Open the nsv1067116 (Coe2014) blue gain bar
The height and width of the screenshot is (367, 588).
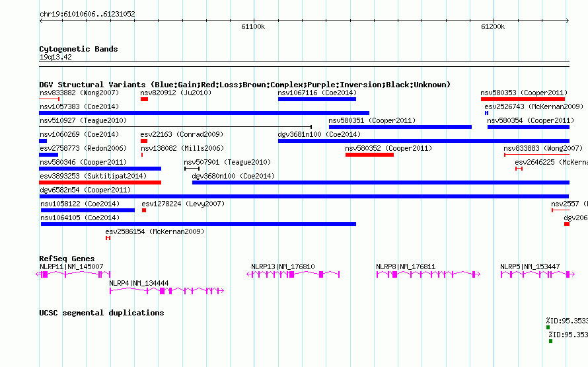(x=317, y=99)
